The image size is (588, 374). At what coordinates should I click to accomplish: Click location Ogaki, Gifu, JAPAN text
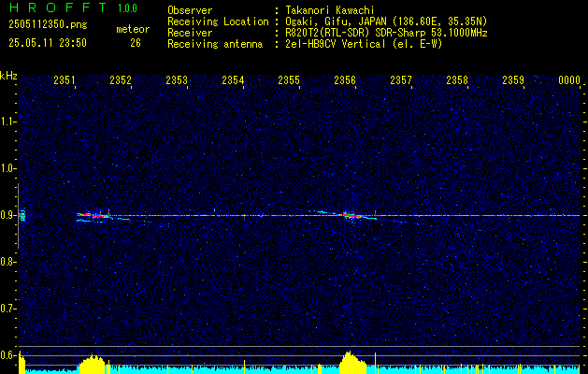click(x=386, y=22)
